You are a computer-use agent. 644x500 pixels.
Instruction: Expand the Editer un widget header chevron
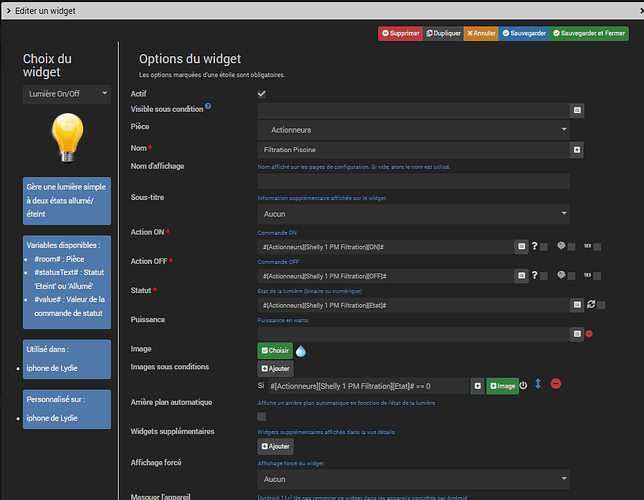click(x=9, y=11)
